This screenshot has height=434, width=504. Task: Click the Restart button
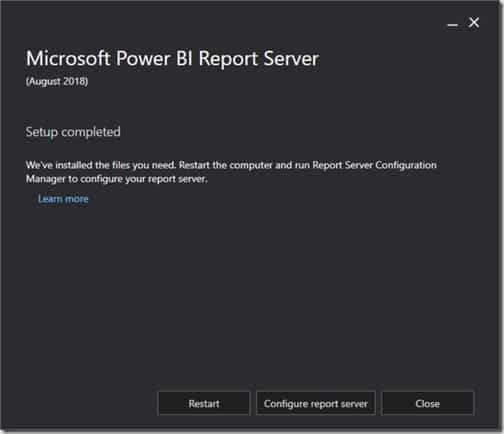click(x=204, y=403)
